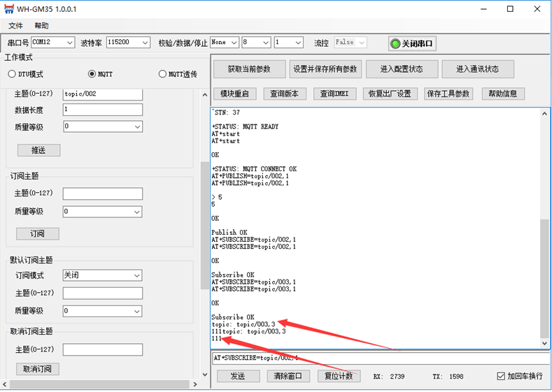The height and width of the screenshot is (392, 552).
Task: Click the 查询IMEI button
Action: click(x=335, y=94)
